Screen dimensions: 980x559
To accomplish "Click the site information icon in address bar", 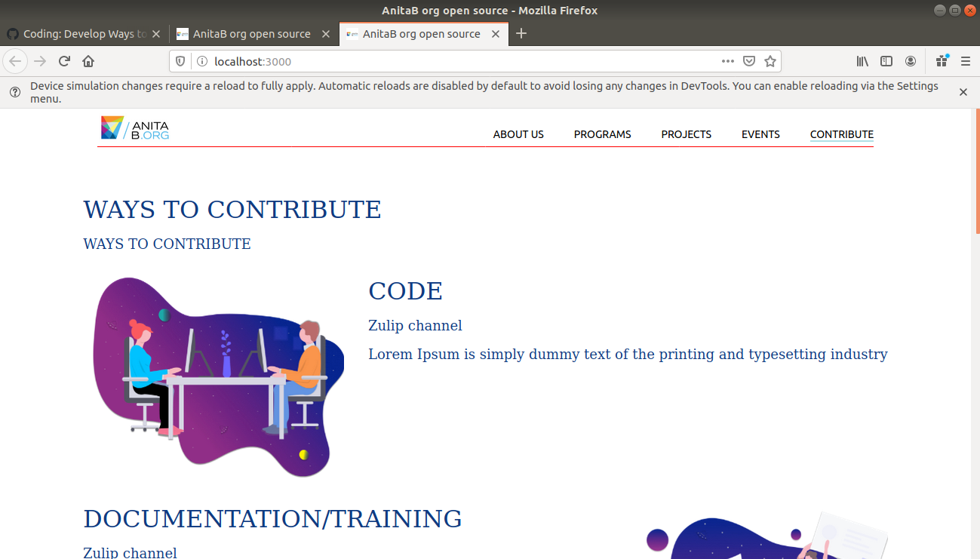I will click(201, 61).
